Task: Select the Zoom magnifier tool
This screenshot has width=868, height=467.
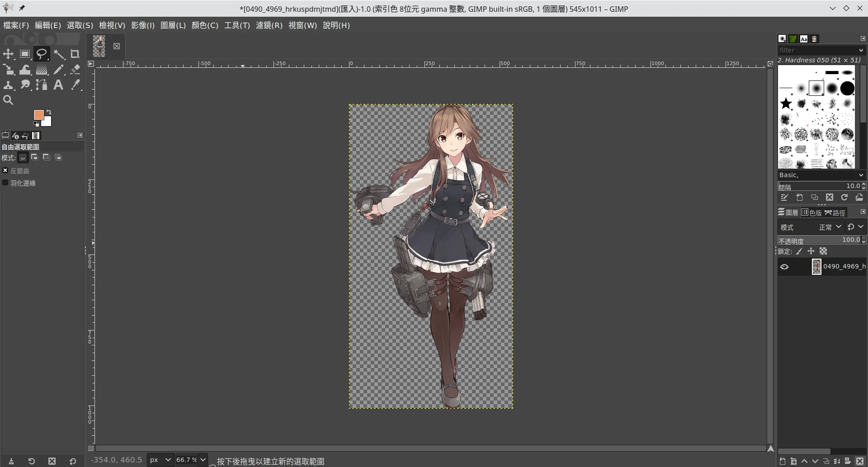Action: 8,100
